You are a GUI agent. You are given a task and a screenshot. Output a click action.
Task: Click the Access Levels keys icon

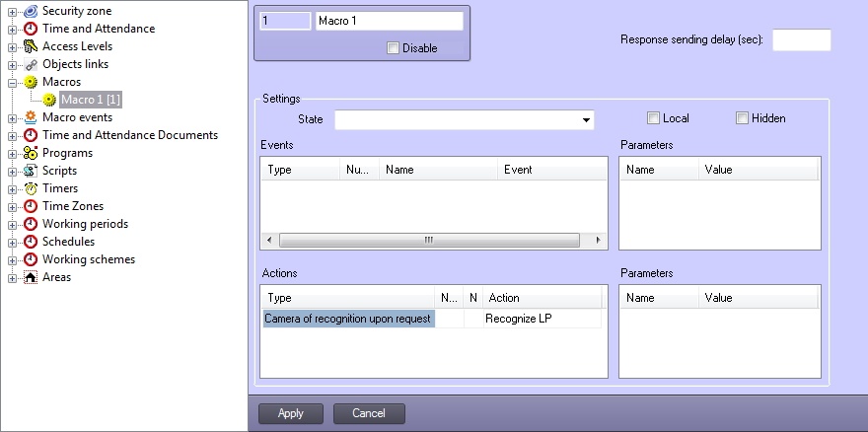pos(31,46)
